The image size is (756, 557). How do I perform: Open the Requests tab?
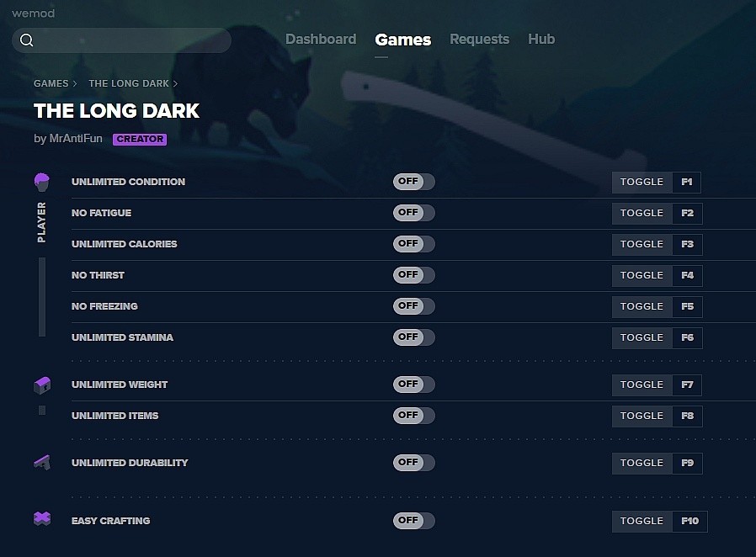click(479, 39)
